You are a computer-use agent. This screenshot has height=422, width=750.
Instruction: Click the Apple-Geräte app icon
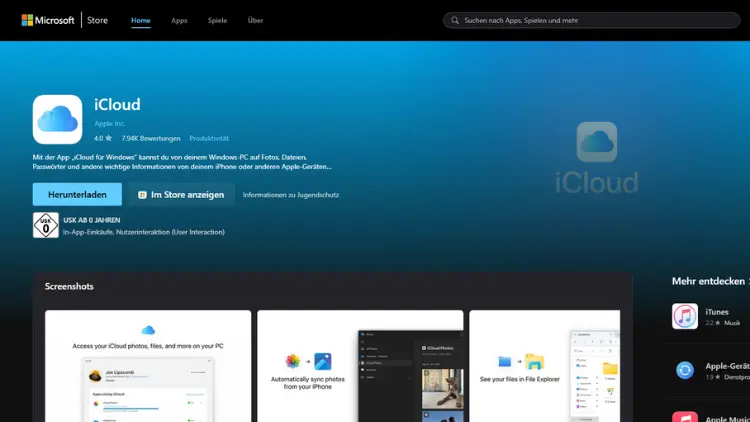click(x=685, y=370)
